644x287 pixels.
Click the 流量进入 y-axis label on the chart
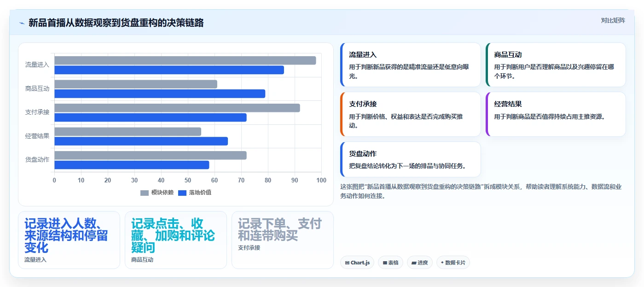tap(37, 65)
